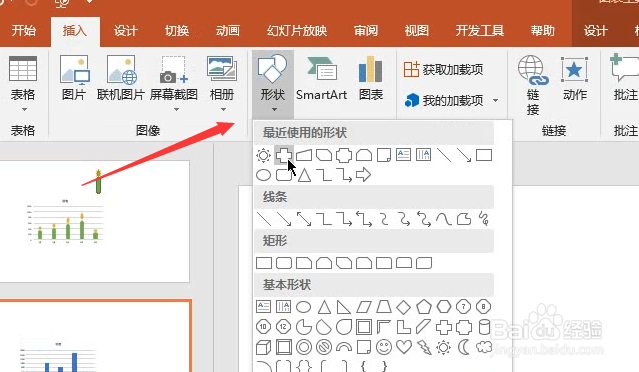This screenshot has height=372, width=639.
Task: Select the decagon labeled 10
Action: point(263,326)
